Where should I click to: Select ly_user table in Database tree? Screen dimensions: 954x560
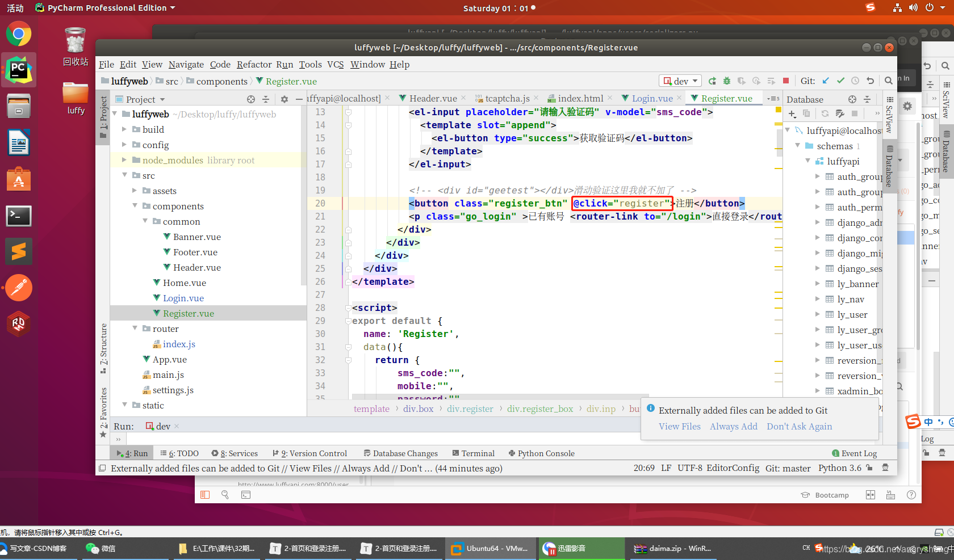tap(852, 314)
